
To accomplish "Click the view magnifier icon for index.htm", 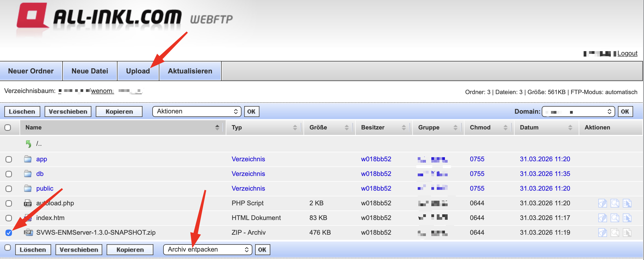I will (x=615, y=218).
